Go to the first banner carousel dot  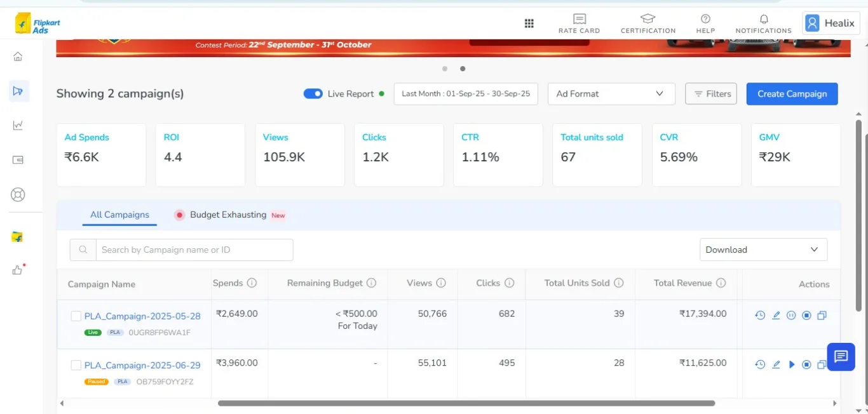pyautogui.click(x=445, y=69)
